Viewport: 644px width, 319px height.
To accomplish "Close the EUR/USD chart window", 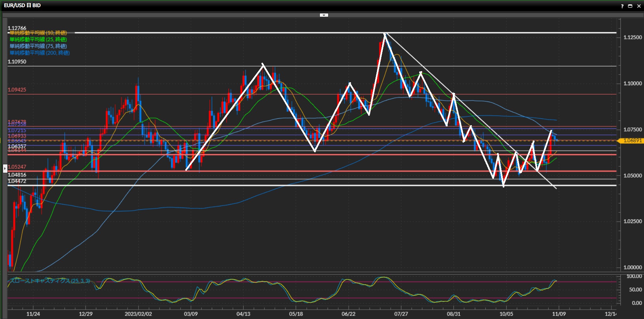I will pos(639,6).
